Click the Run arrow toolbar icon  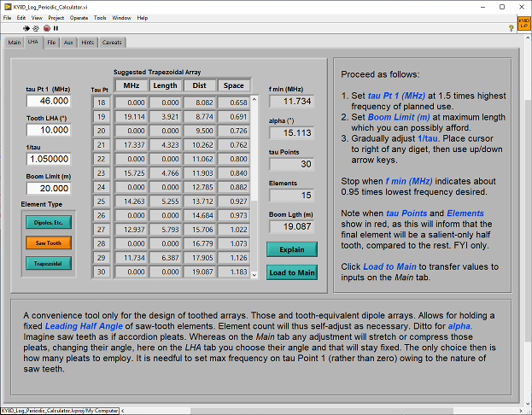click(x=26, y=28)
